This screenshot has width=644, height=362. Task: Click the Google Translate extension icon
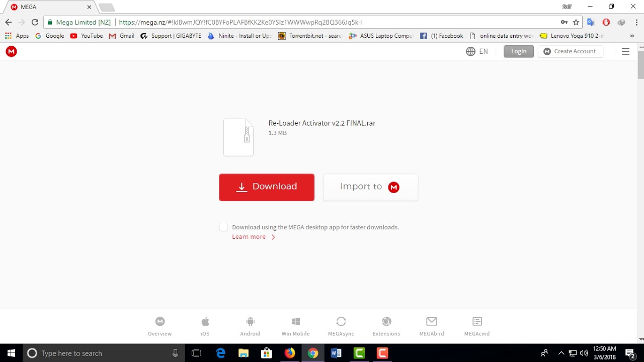(591, 22)
